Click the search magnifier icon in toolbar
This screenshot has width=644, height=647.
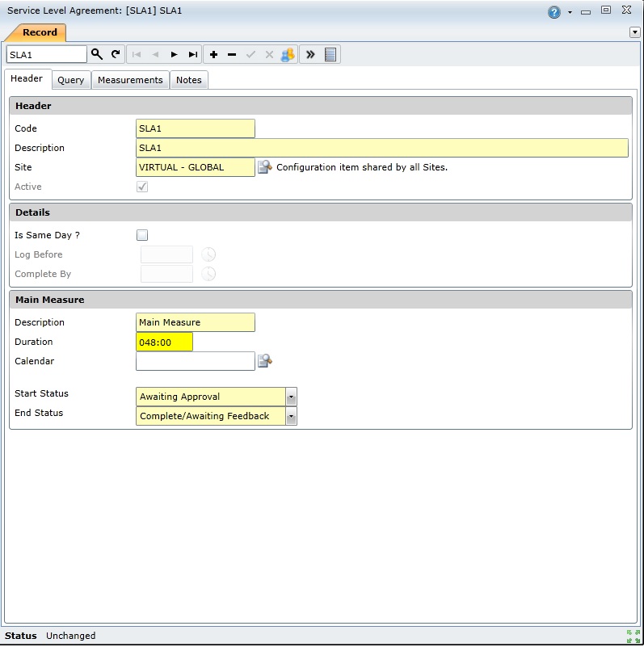(97, 54)
